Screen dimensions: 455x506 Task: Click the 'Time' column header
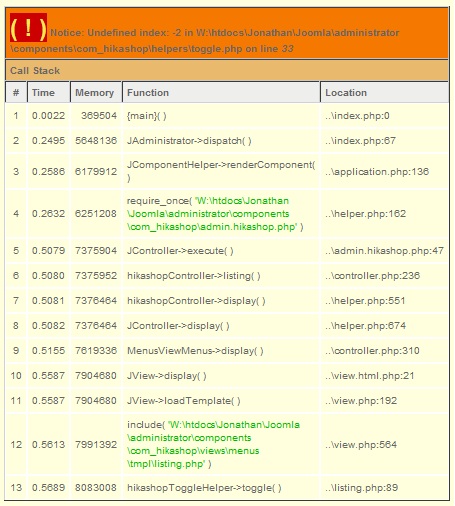43,93
